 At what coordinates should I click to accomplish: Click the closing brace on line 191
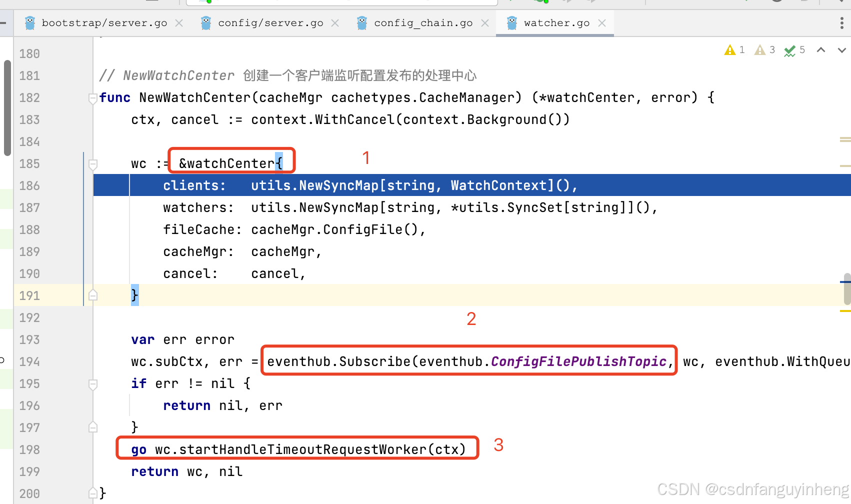tap(134, 295)
